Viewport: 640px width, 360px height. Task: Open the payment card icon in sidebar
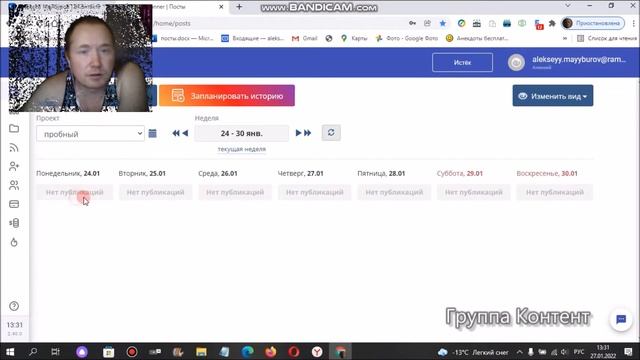pyautogui.click(x=14, y=204)
